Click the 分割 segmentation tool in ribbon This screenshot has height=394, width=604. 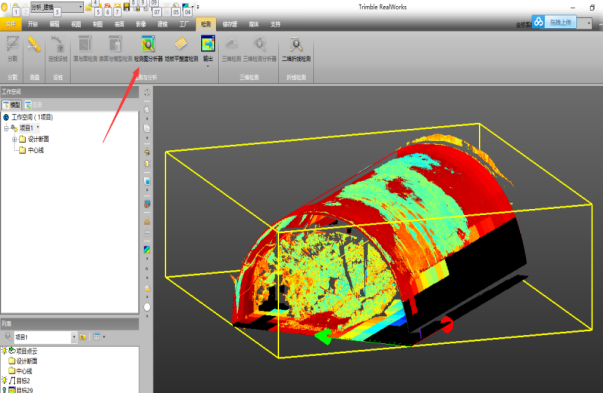[x=12, y=49]
